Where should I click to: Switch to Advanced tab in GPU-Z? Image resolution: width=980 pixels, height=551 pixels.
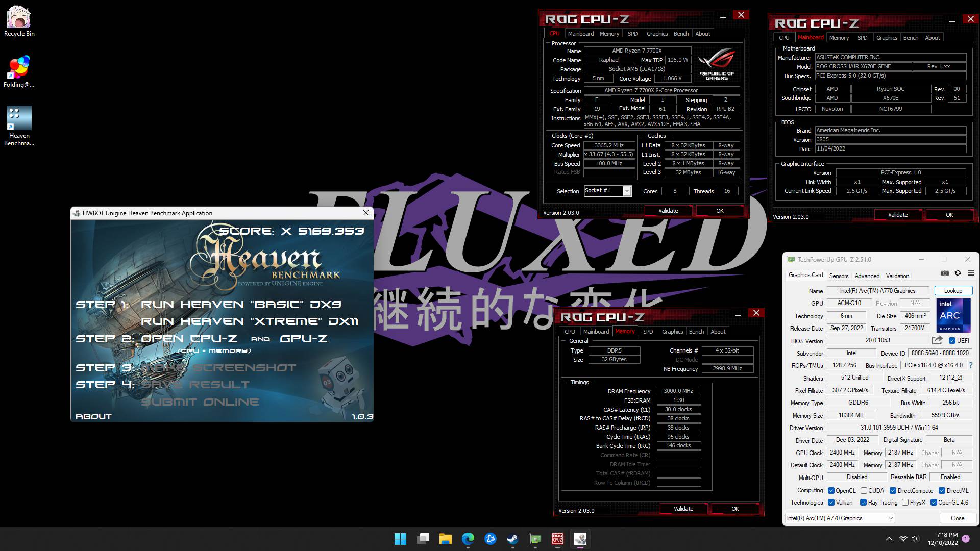(867, 276)
